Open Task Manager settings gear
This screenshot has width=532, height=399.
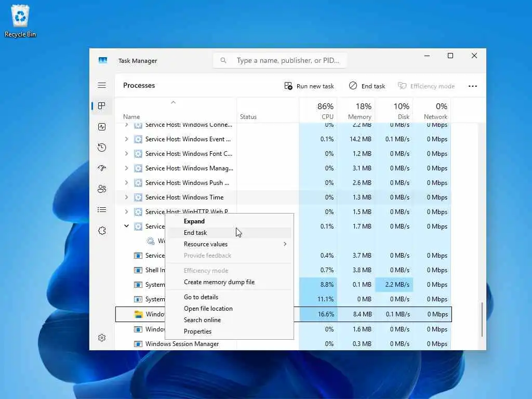[x=102, y=338]
